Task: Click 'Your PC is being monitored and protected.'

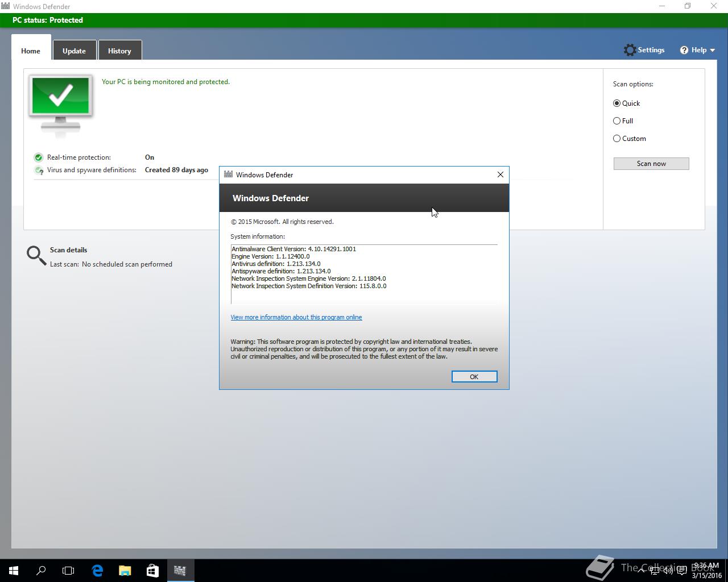Action: pos(166,82)
